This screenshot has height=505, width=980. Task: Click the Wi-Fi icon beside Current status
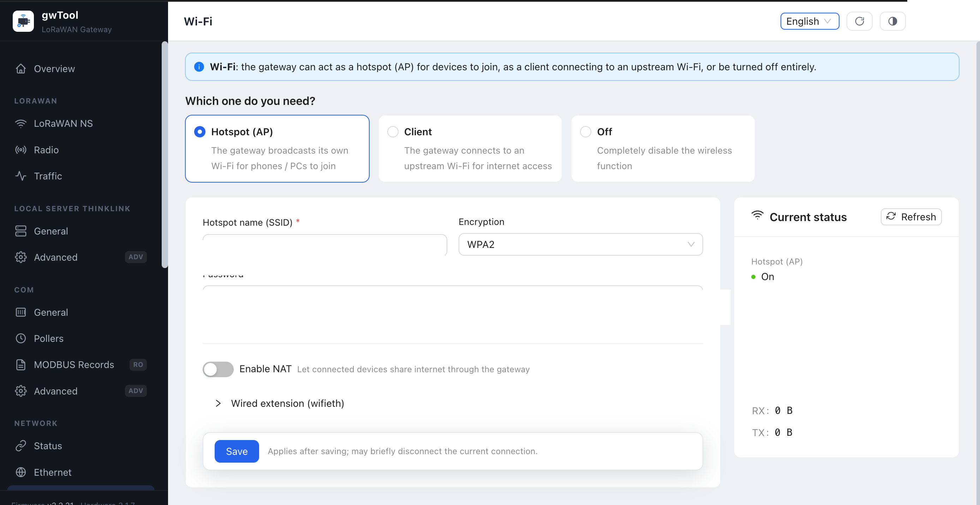(758, 216)
